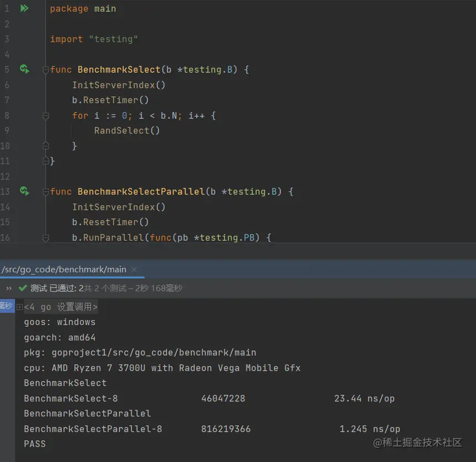476x462 pixels.
Task: Click the BenchmarkSelect-8 result row
Action: click(209, 398)
